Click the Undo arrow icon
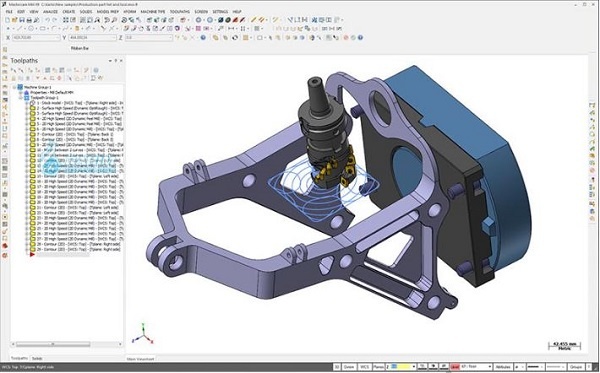This screenshot has height=373, width=600. point(47,20)
